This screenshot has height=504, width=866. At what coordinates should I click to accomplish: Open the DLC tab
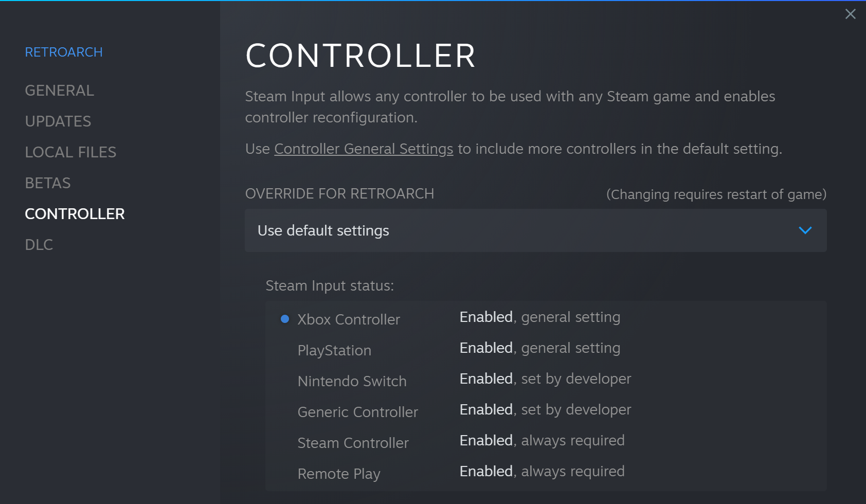(39, 245)
